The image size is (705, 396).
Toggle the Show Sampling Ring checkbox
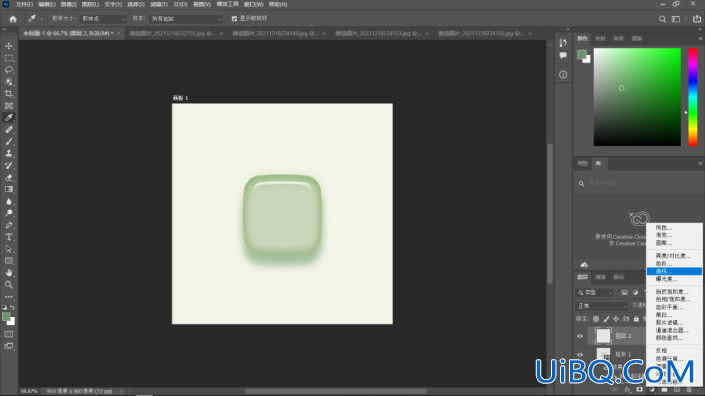point(234,18)
